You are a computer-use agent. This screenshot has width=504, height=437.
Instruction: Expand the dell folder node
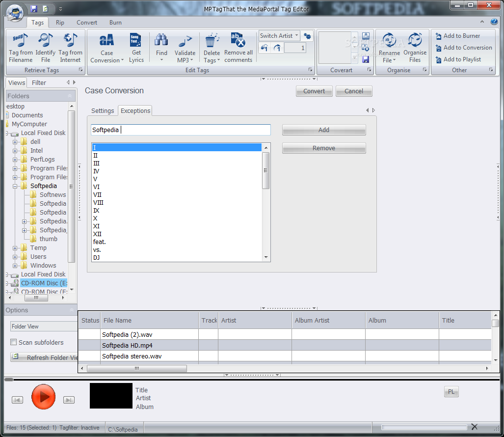[15, 142]
